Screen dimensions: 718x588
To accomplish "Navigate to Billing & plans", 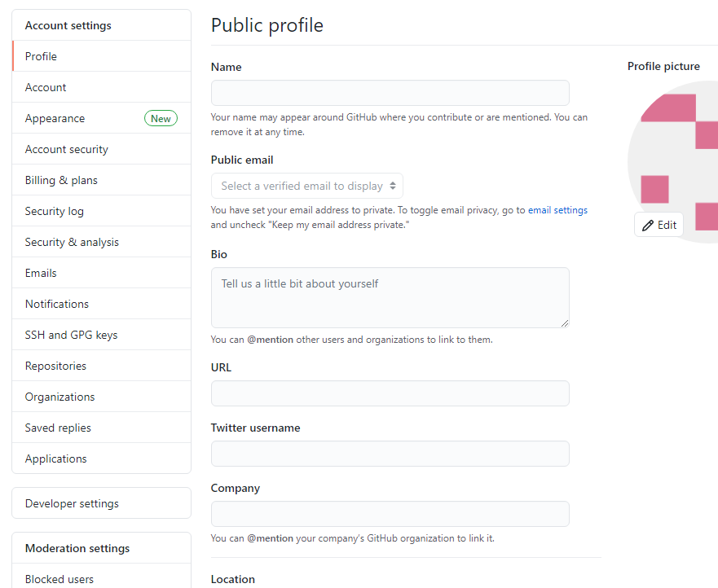I will [61, 180].
